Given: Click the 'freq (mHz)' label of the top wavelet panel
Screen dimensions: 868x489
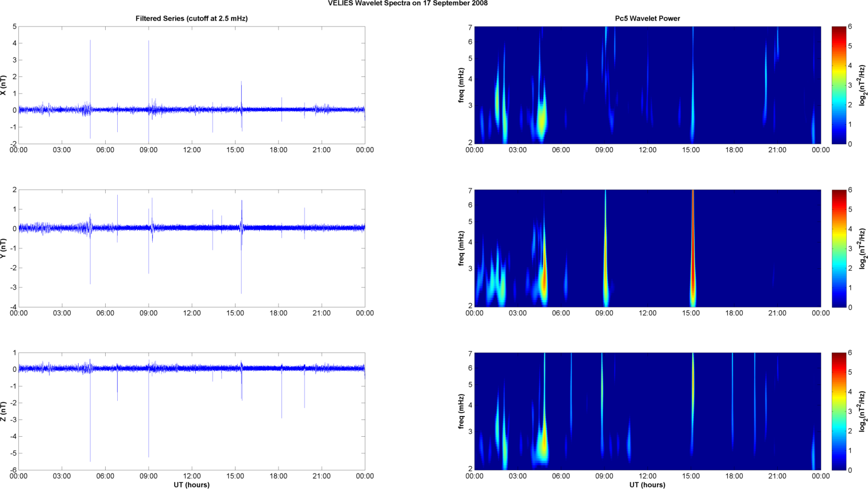Looking at the screenshot, I should (x=461, y=85).
